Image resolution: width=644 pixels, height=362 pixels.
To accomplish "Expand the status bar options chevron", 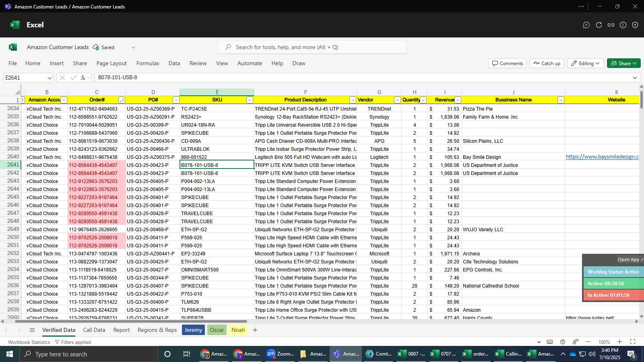I will coord(539,342).
